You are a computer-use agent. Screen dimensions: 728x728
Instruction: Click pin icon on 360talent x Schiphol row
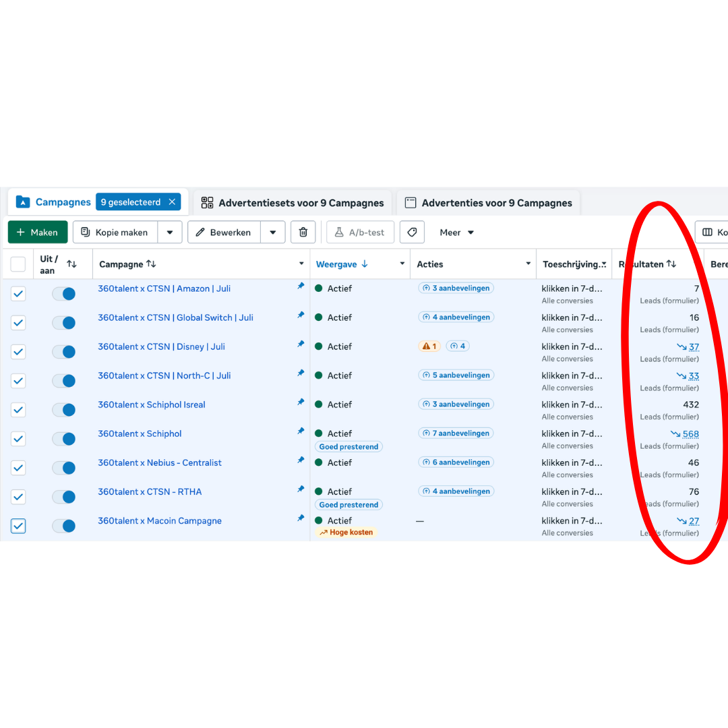301,431
